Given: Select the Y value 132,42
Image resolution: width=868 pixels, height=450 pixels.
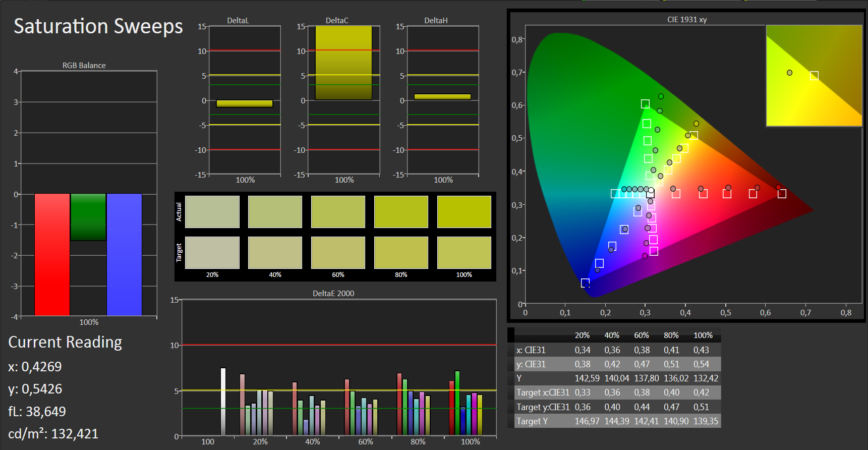Looking at the screenshot, I should click(x=706, y=378).
